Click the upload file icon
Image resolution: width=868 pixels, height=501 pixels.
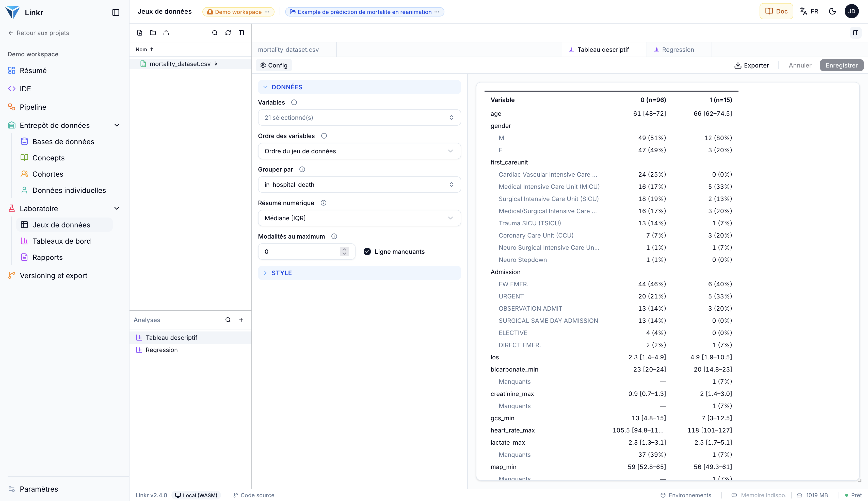(166, 33)
